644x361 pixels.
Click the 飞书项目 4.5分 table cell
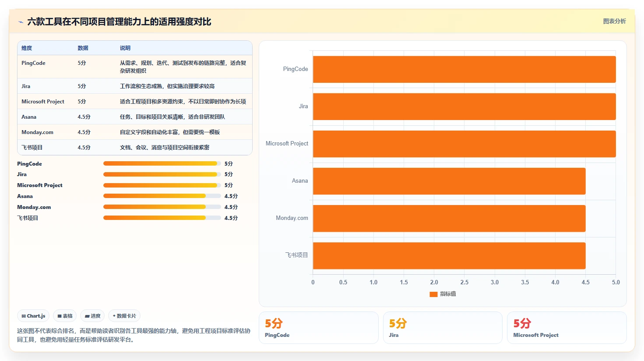coord(84,148)
